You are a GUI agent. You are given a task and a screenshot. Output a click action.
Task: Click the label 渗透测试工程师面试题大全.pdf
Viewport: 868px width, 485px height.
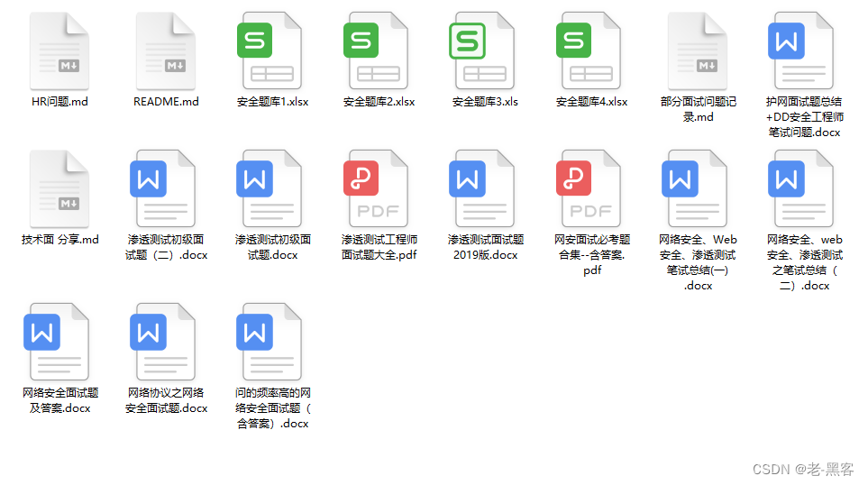[379, 248]
